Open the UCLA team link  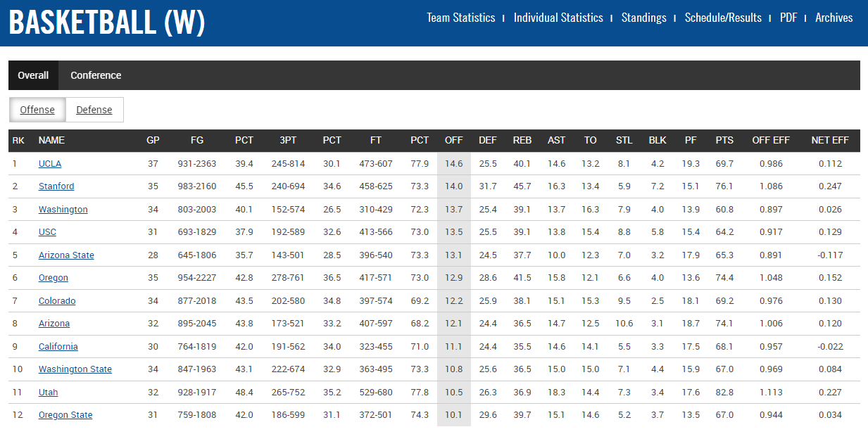pyautogui.click(x=50, y=164)
